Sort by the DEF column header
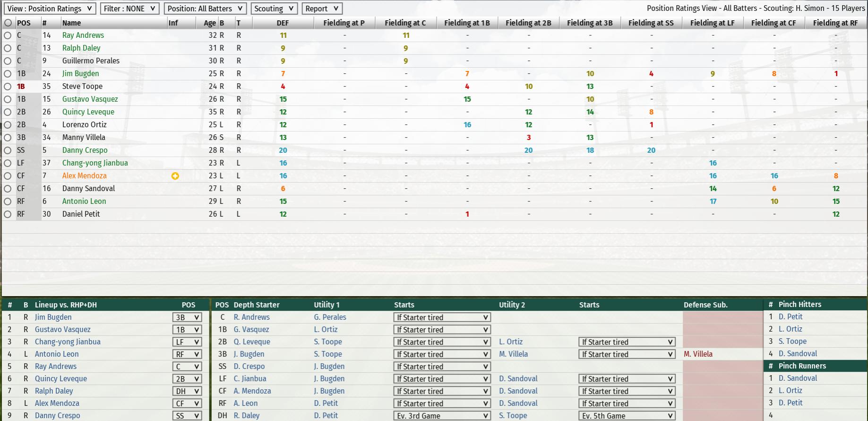This screenshot has height=421, width=868. point(283,23)
